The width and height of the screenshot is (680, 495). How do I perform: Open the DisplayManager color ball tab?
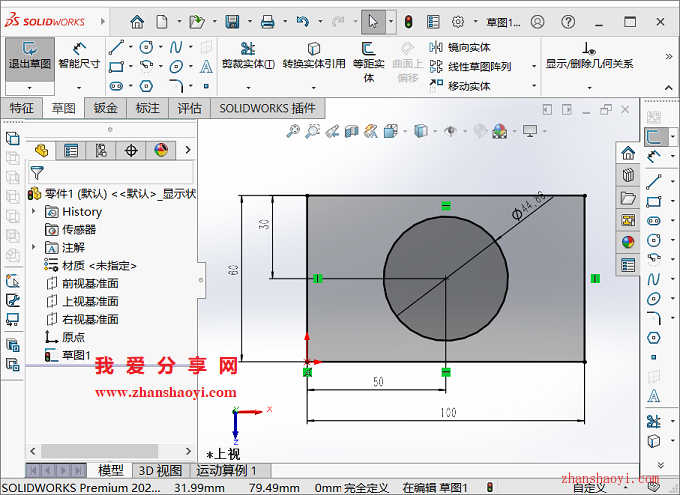click(161, 151)
